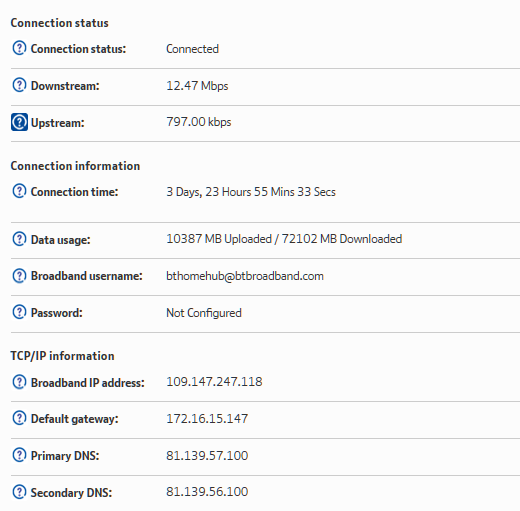The image size is (520, 511).
Task: Open the Data usage help icon
Action: [x=19, y=239]
